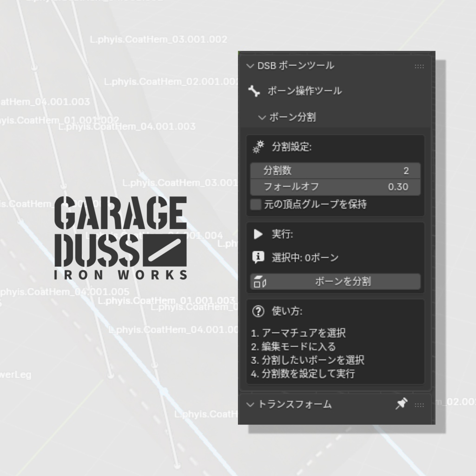
Task: Click the 4. 分割数を設定して実行 instruction line
Action: point(303,374)
